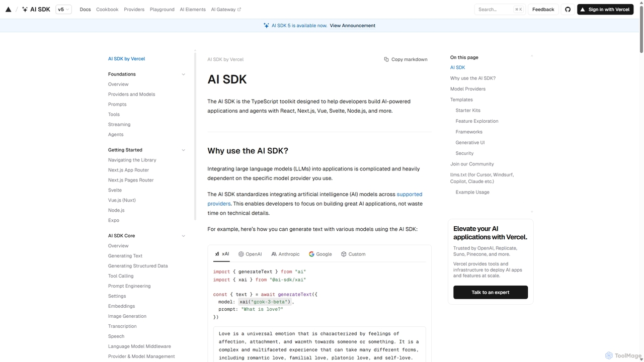Click the sparkle icon in announcement banner
The height and width of the screenshot is (362, 644).
266,26
